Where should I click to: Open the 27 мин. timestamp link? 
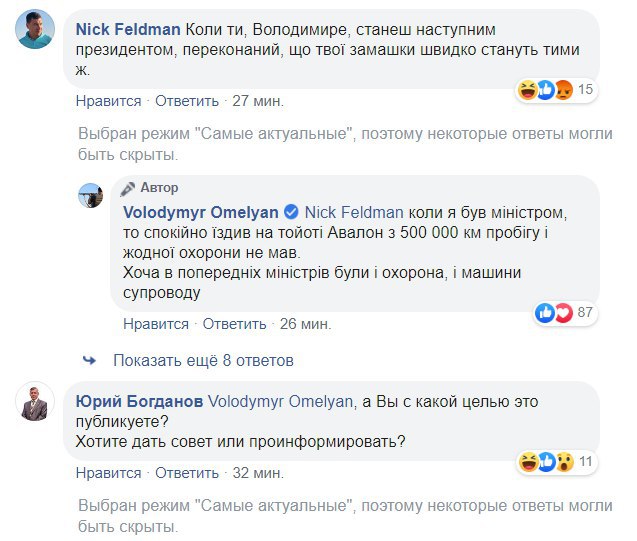click(x=257, y=100)
